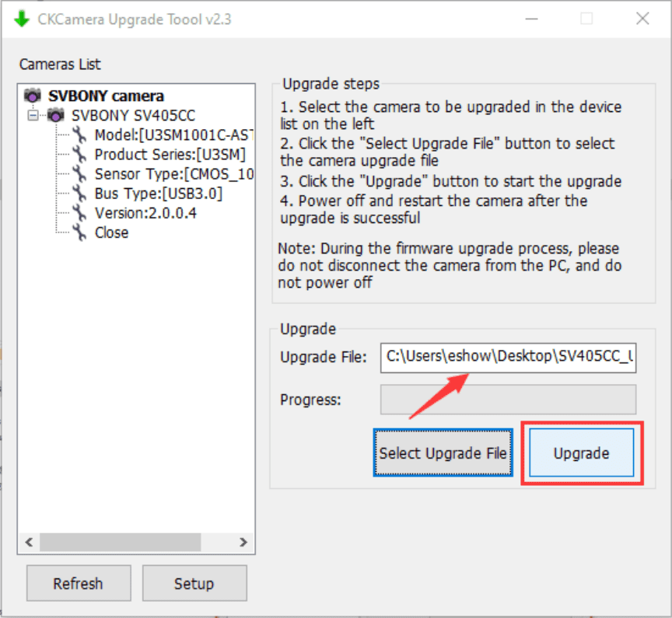
Task: Select the Close entry in camera tree
Action: pyautogui.click(x=111, y=232)
